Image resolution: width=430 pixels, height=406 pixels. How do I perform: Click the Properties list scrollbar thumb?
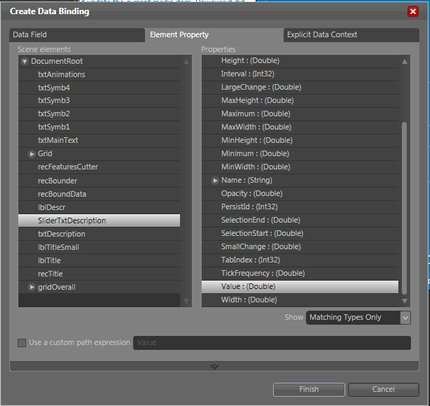point(404,208)
